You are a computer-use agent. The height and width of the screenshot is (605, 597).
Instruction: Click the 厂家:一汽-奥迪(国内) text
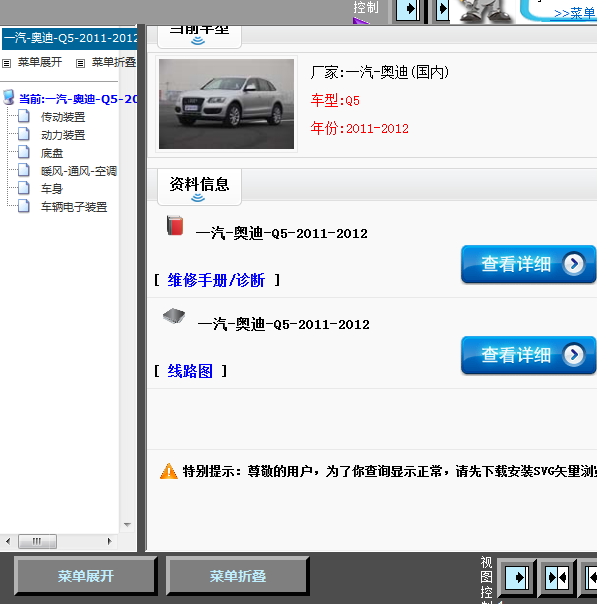pyautogui.click(x=380, y=72)
